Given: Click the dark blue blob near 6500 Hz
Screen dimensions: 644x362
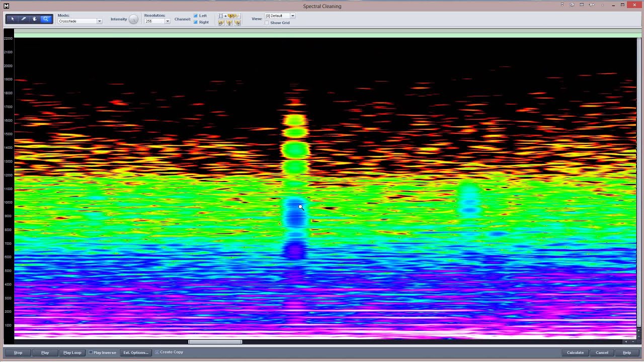Looking at the screenshot, I should tap(295, 250).
